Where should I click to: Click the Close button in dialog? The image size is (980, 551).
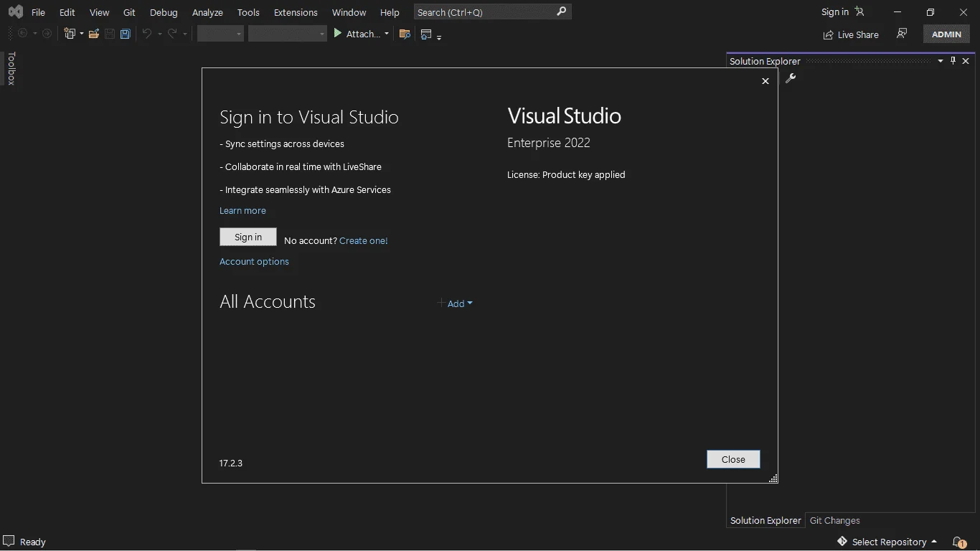tap(733, 459)
